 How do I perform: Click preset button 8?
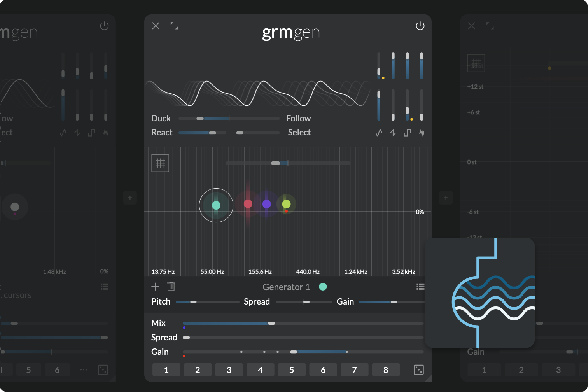point(386,370)
